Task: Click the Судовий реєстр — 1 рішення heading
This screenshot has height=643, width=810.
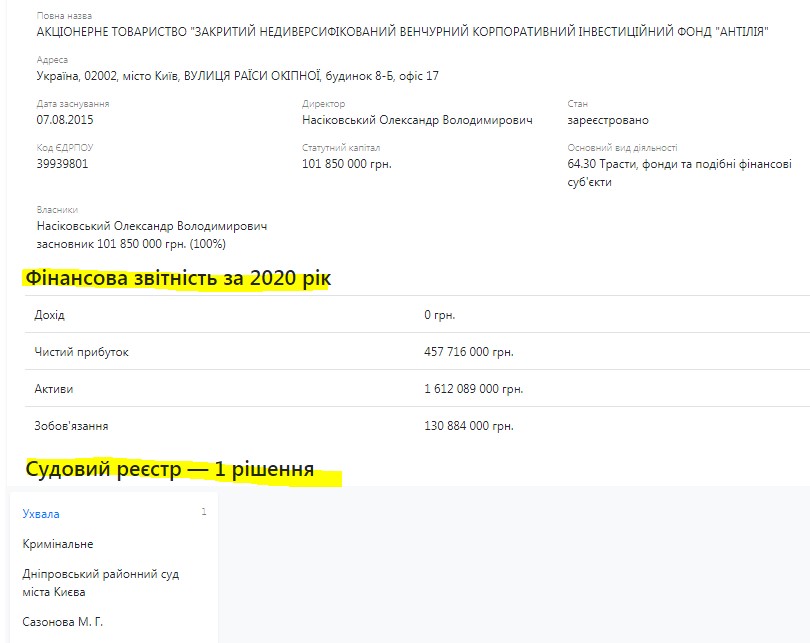Action: [x=170, y=469]
